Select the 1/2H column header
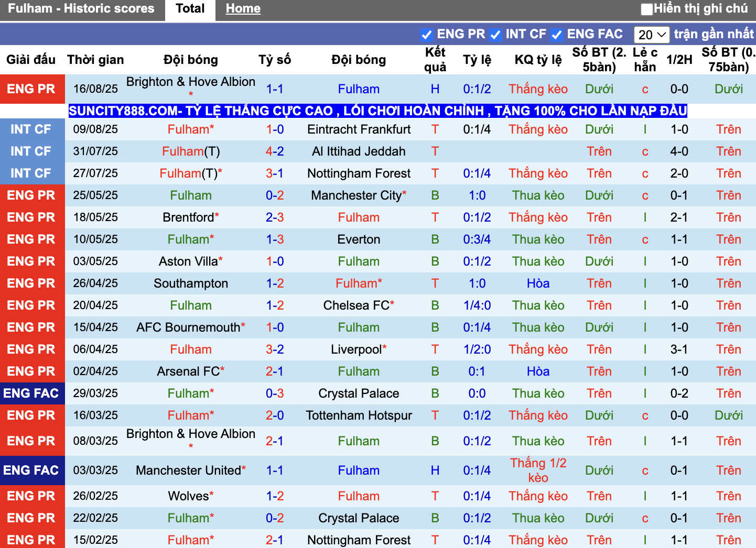Image resolution: width=756 pixels, height=548 pixels. [x=679, y=60]
